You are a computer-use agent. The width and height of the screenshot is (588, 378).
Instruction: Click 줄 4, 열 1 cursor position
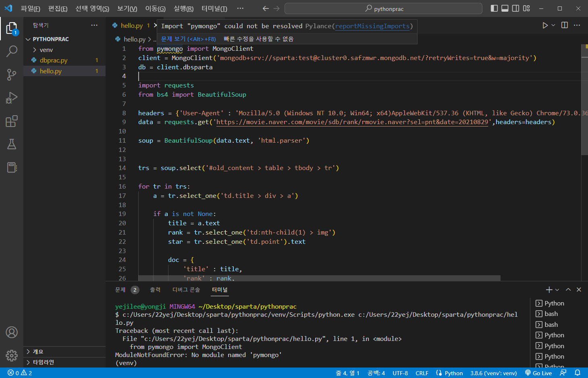(347, 373)
